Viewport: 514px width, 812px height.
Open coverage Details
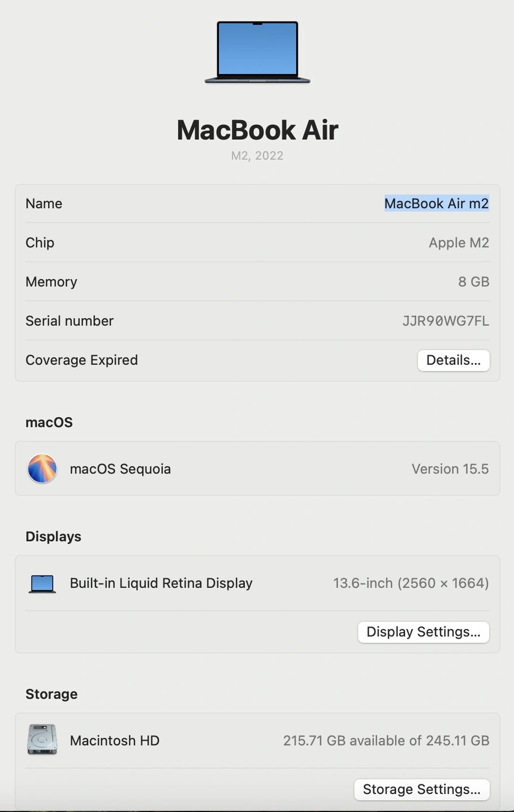pos(454,360)
